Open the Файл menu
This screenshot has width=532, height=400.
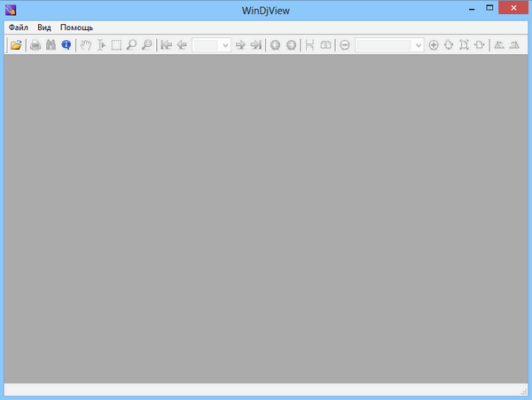click(18, 27)
